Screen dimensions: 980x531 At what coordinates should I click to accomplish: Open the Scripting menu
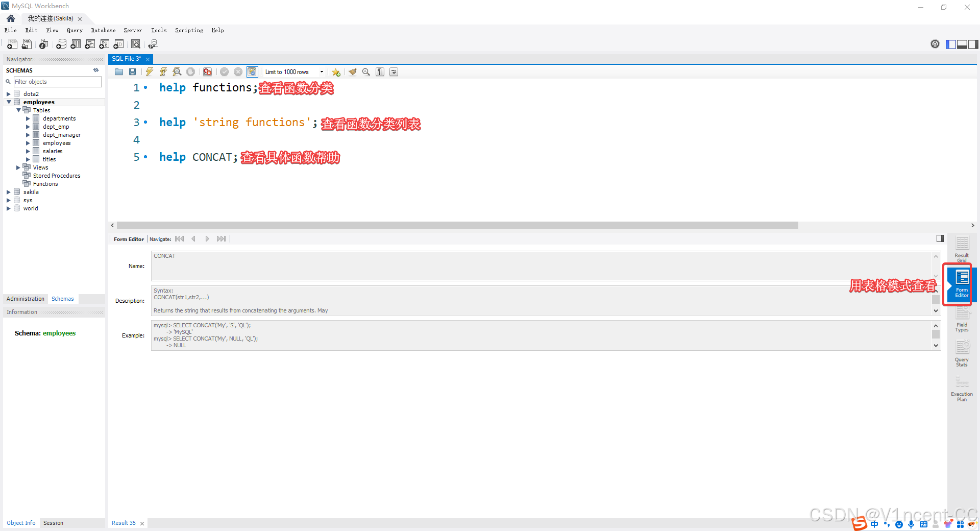pos(189,31)
